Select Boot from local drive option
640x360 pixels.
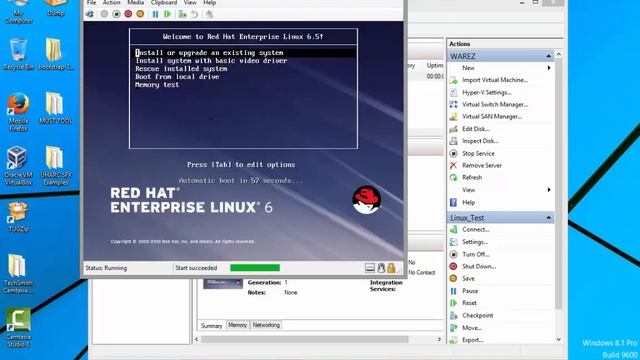177,77
